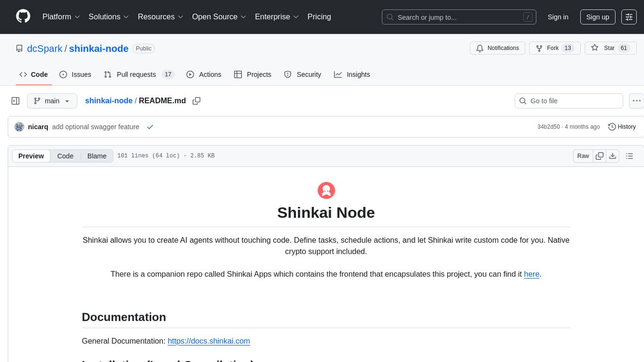This screenshot has height=362, width=644.
Task: Click the Public visibility badge
Action: (x=143, y=48)
